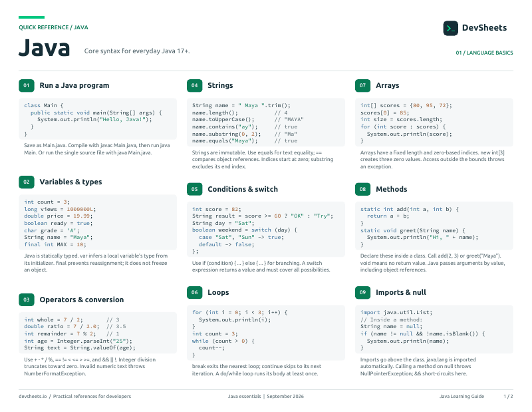Image resolution: width=532 pixels, height=412 pixels.
Task: Click the System.out.println("Hello, Java!") line
Action: point(94,120)
